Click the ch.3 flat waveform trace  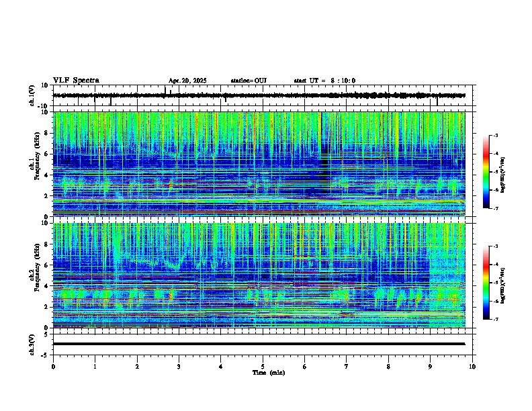tap(259, 344)
